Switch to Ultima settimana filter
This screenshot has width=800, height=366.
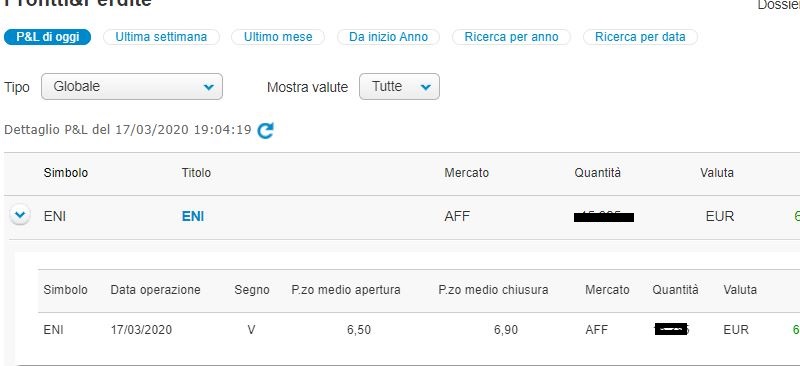coord(161,37)
